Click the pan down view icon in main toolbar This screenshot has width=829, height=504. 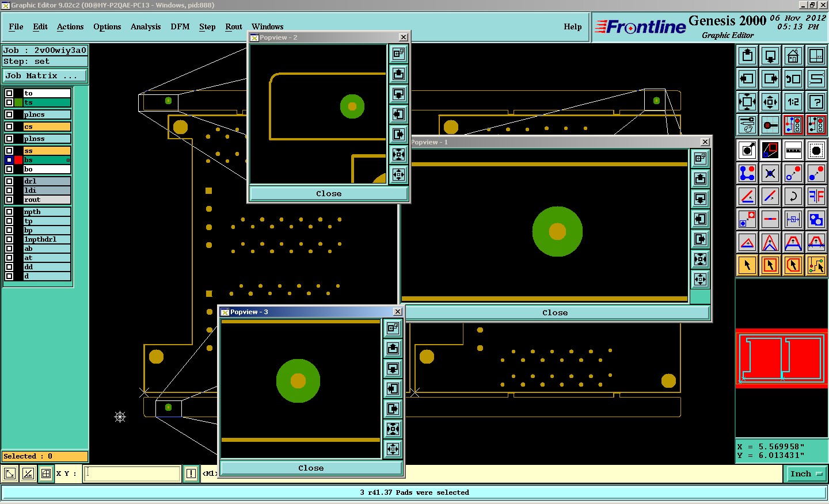[770, 56]
